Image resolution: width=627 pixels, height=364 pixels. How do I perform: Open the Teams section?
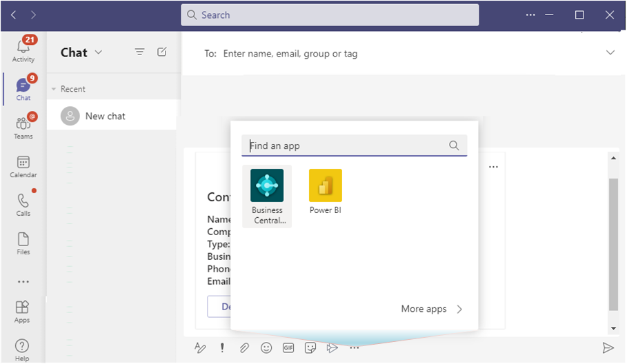click(23, 127)
